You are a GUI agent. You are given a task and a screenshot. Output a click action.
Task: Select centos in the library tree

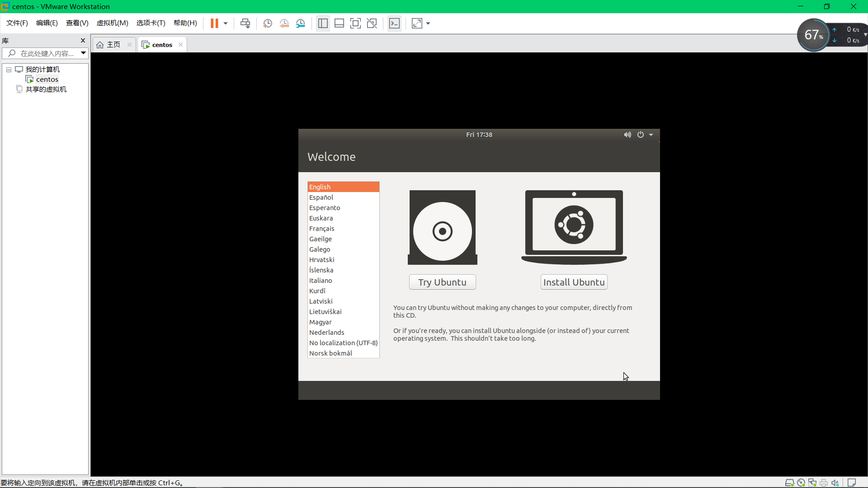point(47,80)
